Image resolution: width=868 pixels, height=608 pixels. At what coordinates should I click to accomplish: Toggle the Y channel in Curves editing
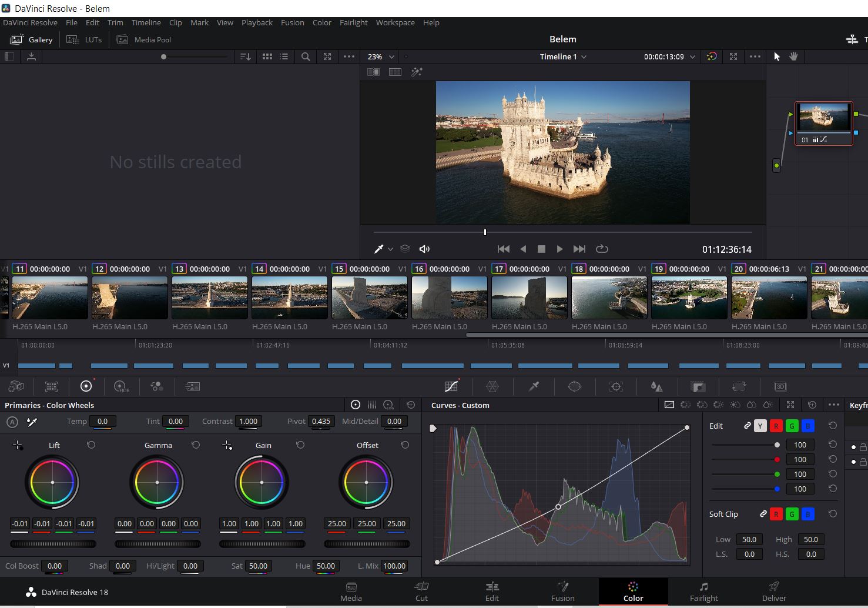coord(760,425)
